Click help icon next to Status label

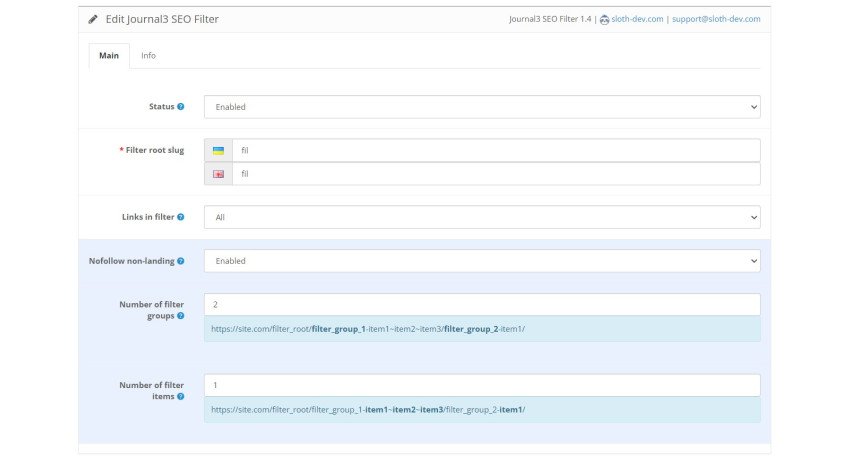(180, 107)
